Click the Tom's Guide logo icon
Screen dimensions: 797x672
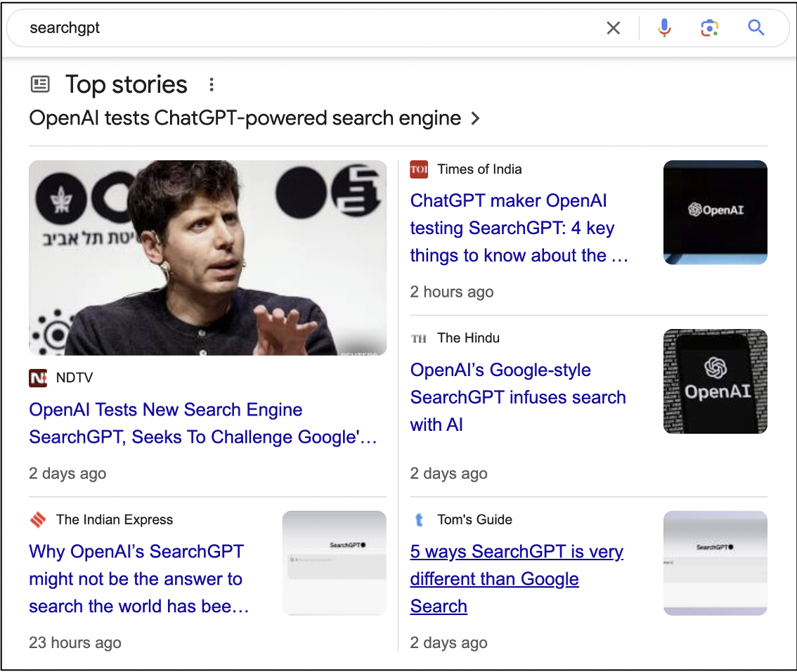pos(419,519)
